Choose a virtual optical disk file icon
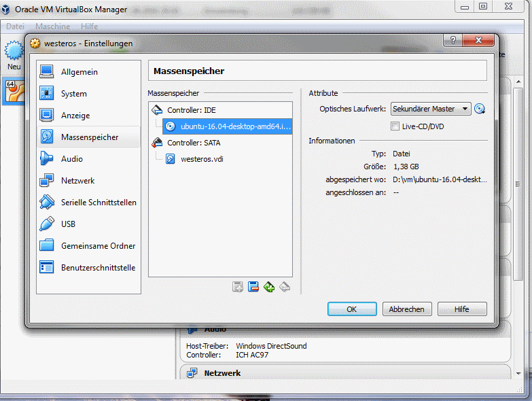 480,109
